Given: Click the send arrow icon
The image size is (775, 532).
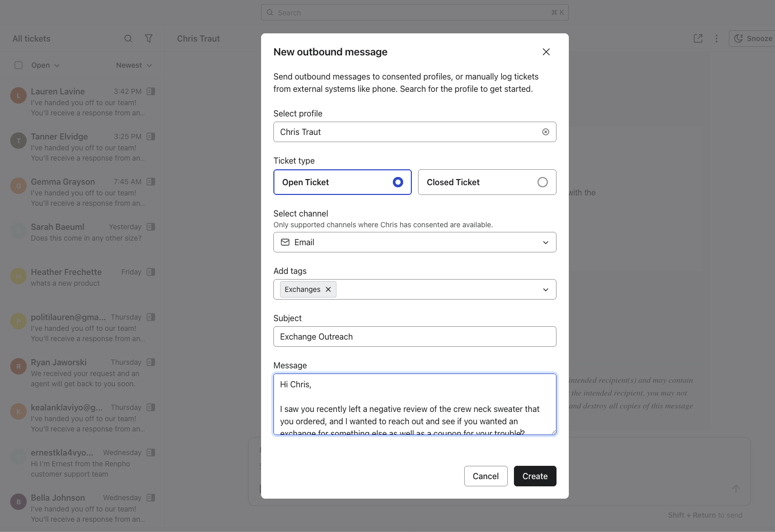Looking at the screenshot, I should 736,489.
